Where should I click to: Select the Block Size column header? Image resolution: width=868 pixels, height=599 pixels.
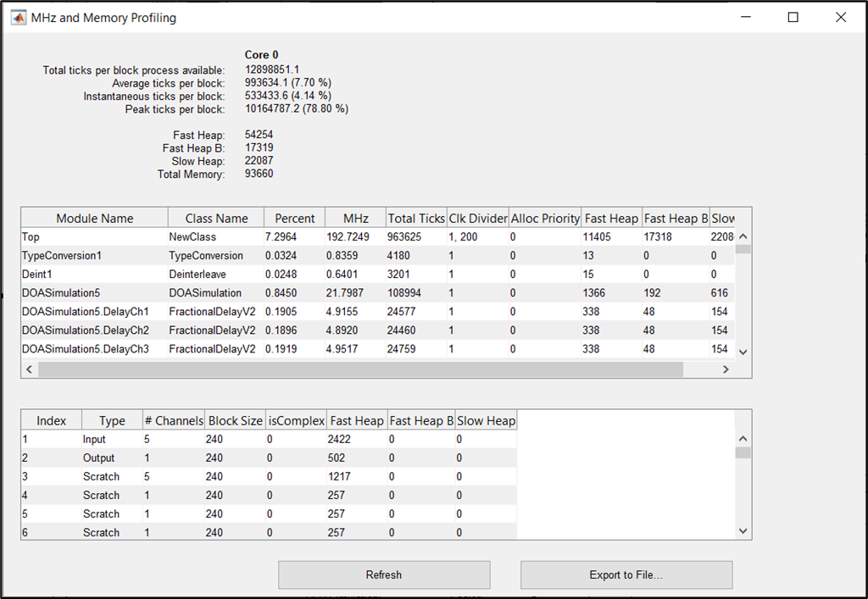tap(235, 420)
